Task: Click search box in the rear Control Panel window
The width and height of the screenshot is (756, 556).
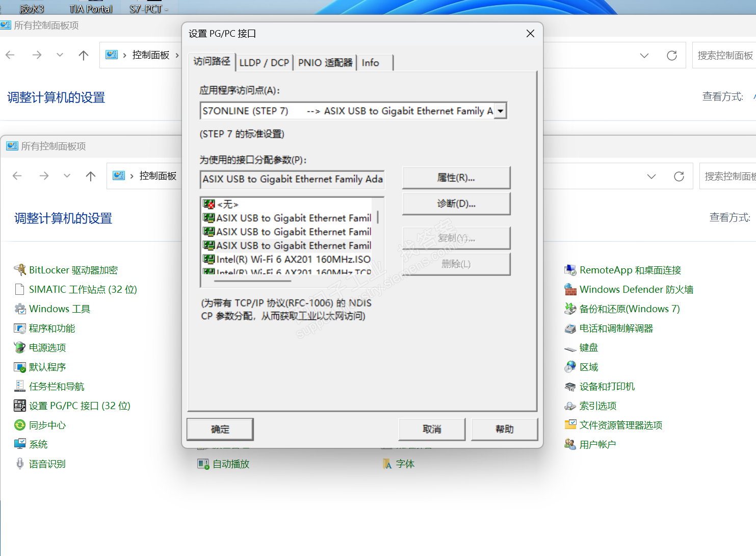Action: [724, 55]
